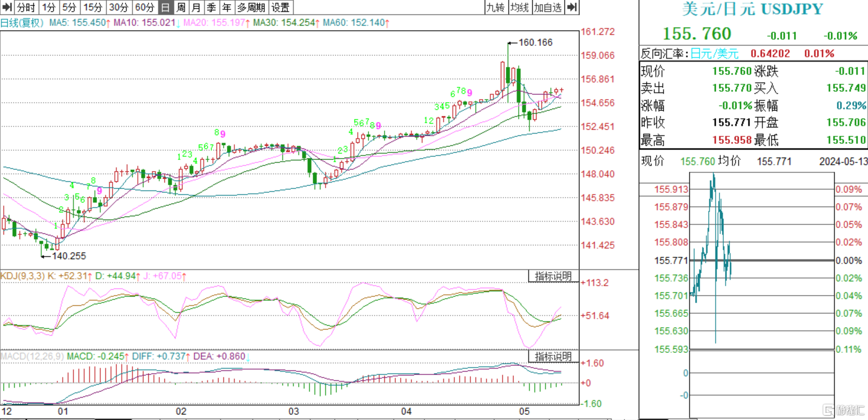Switch to 周 weekly period tab
868x420 pixels.
pyautogui.click(x=181, y=7)
